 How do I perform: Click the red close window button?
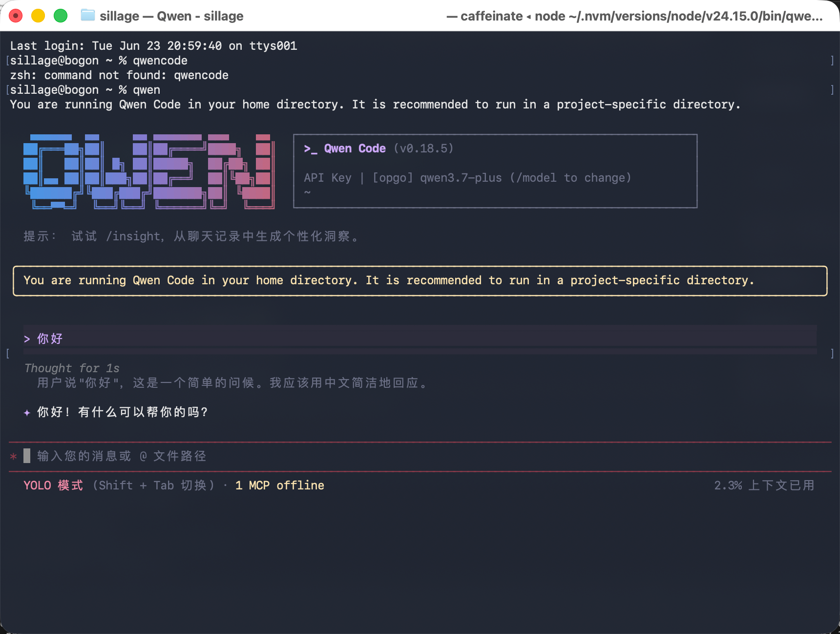(x=16, y=16)
